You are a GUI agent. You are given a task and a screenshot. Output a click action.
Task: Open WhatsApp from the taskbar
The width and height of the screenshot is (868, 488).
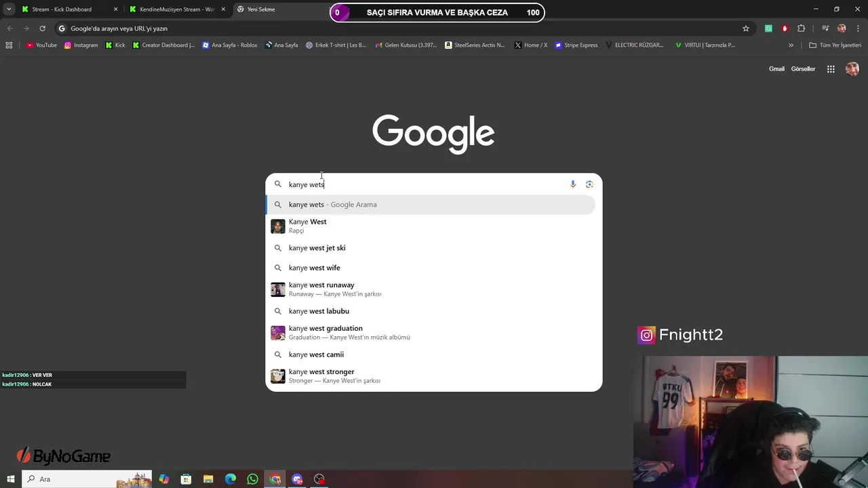(253, 479)
